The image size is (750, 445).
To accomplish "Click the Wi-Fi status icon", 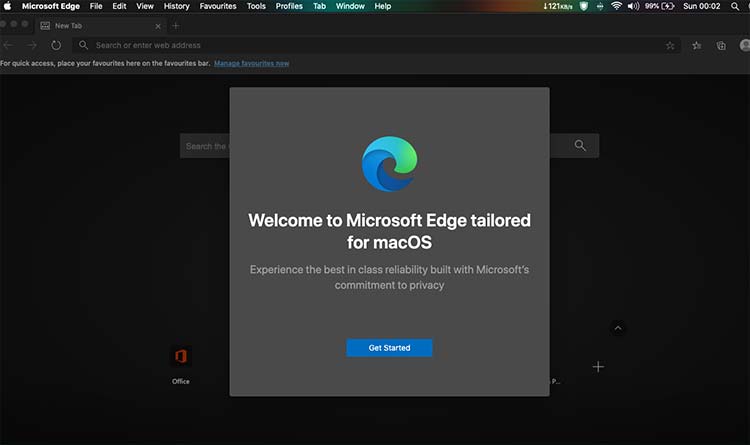I will tap(617, 6).
